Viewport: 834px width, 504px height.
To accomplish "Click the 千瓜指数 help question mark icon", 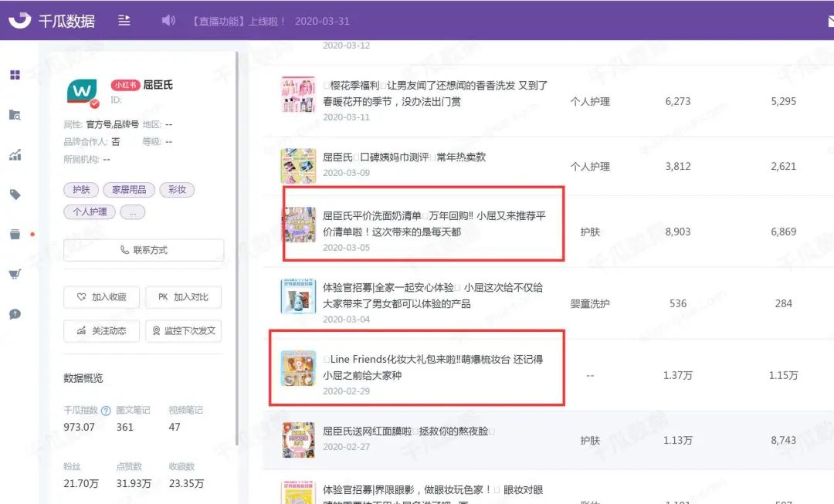I will tap(106, 411).
